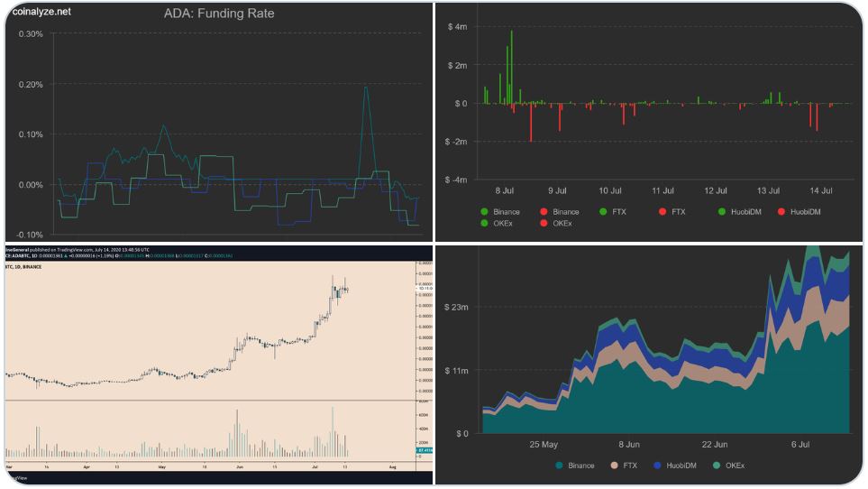Toggle green FTX series in liquidations legend
The image size is (868, 489).
pos(613,211)
